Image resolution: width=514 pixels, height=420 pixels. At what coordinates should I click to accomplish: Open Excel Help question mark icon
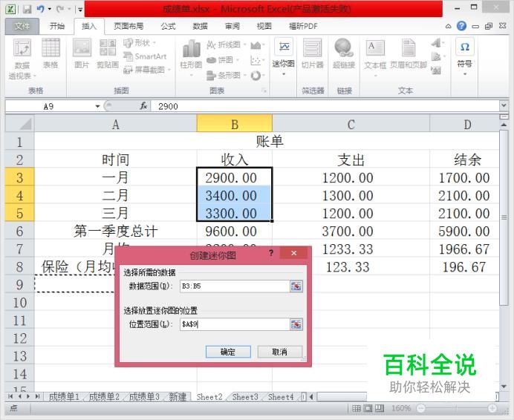461,26
